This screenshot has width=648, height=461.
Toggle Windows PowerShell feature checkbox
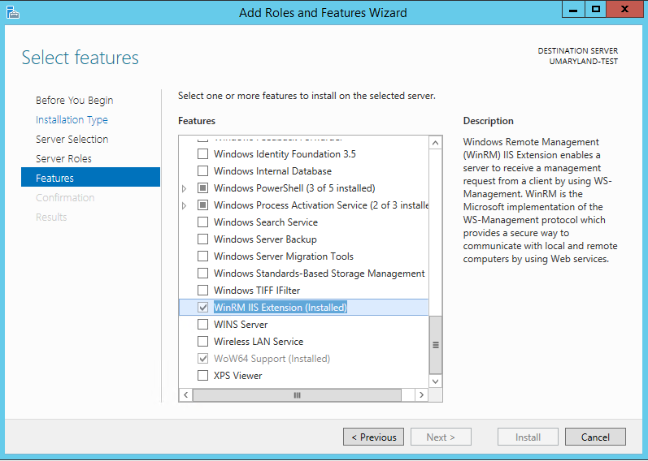coord(202,188)
